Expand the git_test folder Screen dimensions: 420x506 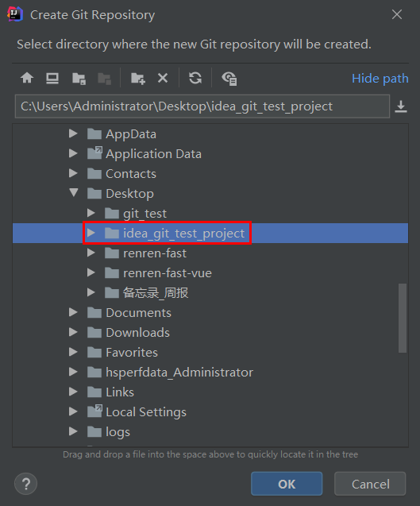coord(91,213)
